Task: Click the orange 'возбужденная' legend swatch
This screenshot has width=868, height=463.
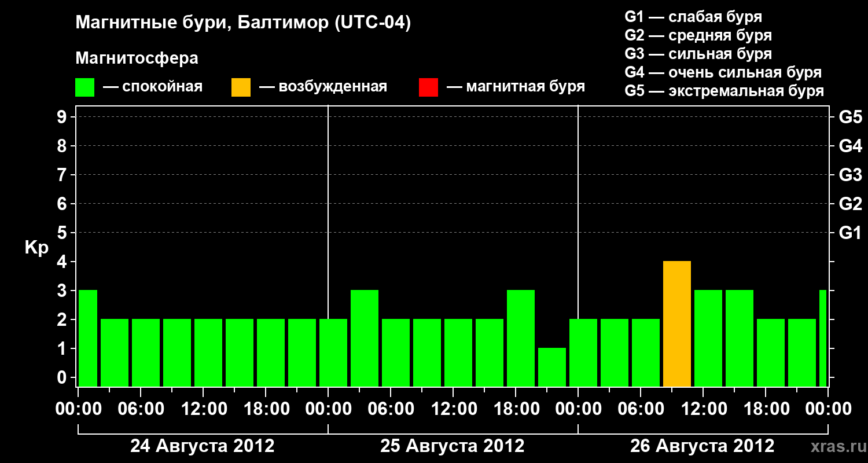Action: tap(241, 87)
